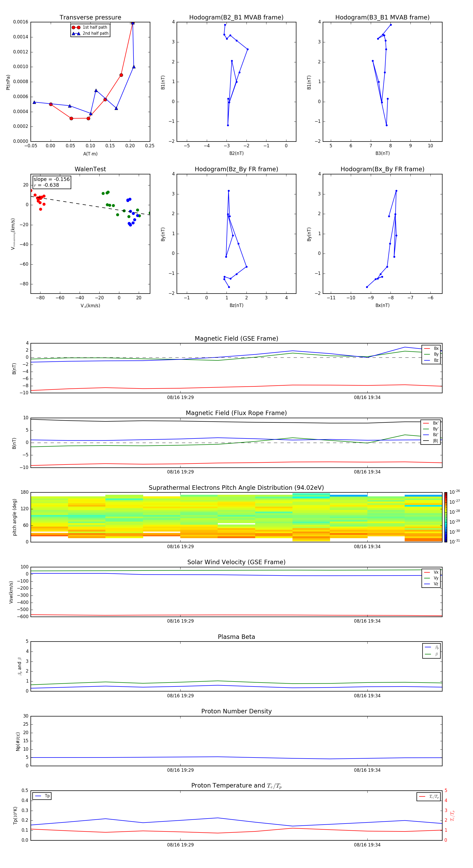
Task: Select the "Vz" velocity legend entry
Action: (431, 584)
